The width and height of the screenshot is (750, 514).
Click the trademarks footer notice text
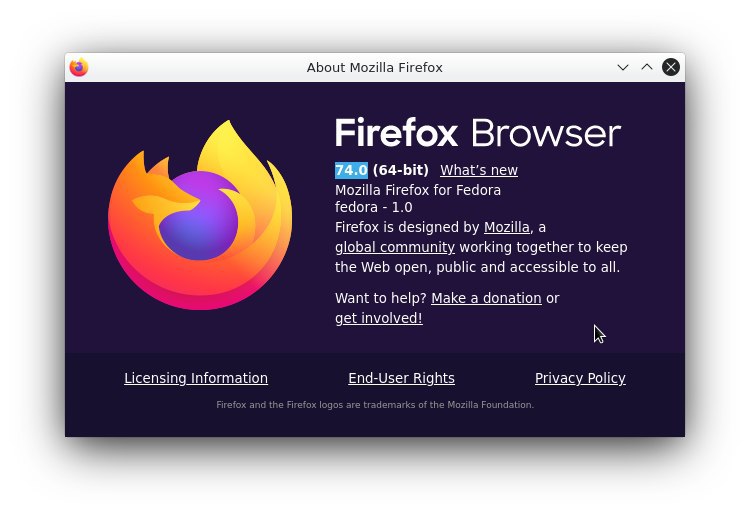(x=375, y=405)
